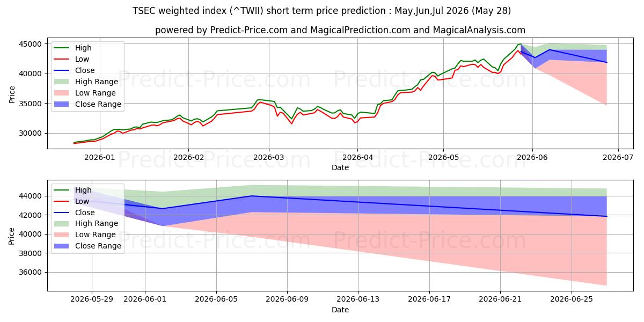644x322 pixels.
Task: Click the High legend entry in bottom chart
Action: tap(76, 190)
